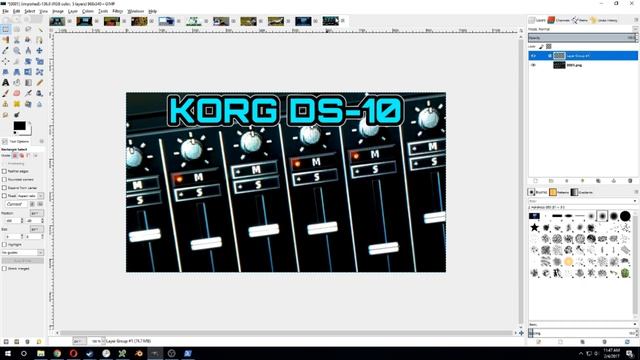Select the Alignment tool

[6, 61]
